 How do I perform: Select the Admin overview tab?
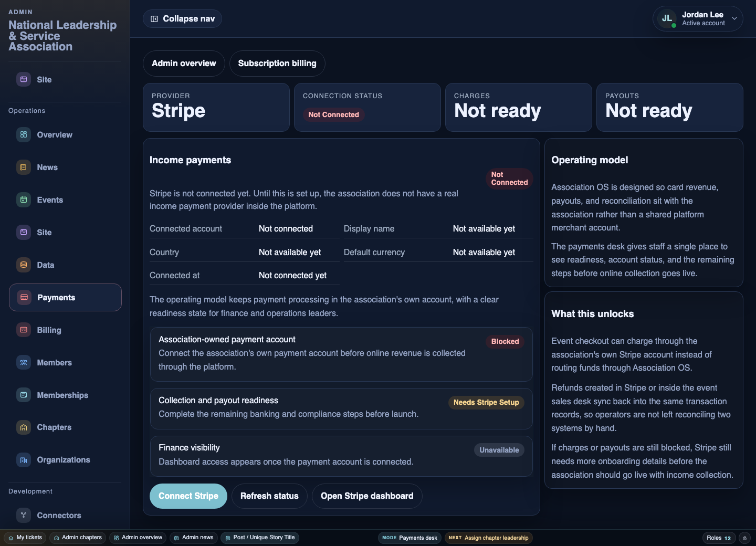(184, 63)
